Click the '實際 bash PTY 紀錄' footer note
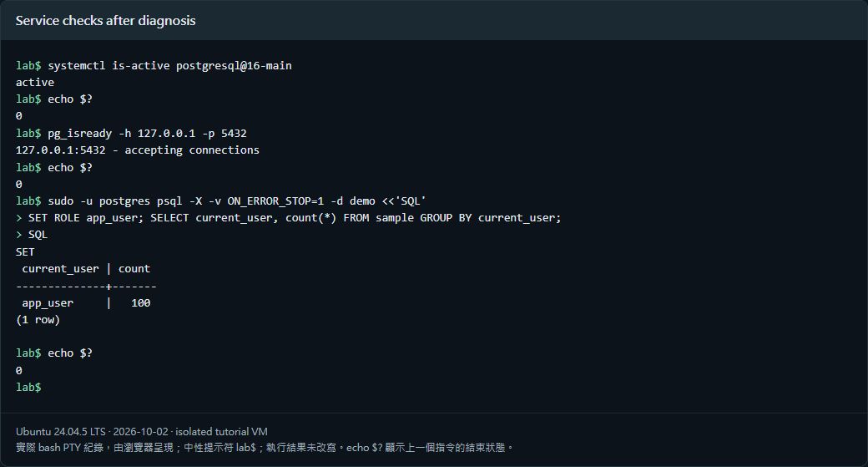 coord(265,447)
